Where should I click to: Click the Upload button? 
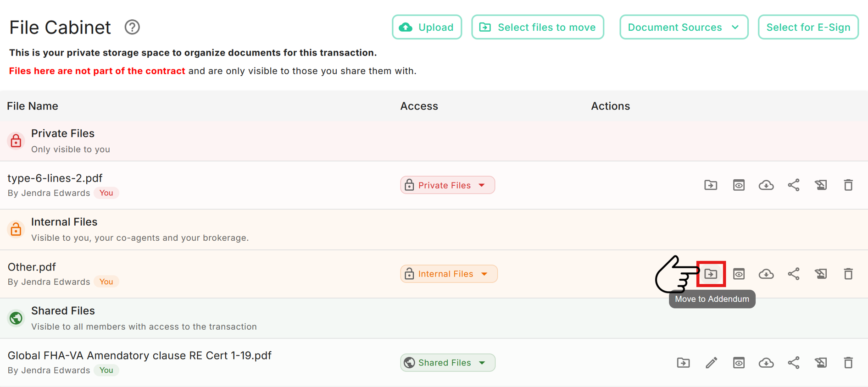click(x=427, y=27)
